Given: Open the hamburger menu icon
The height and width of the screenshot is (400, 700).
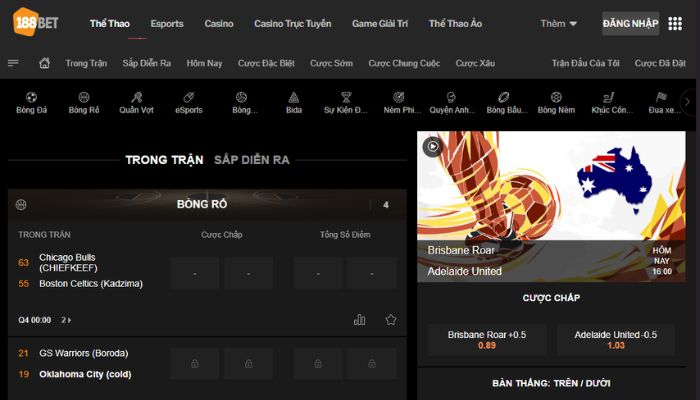Looking at the screenshot, I should point(13,63).
